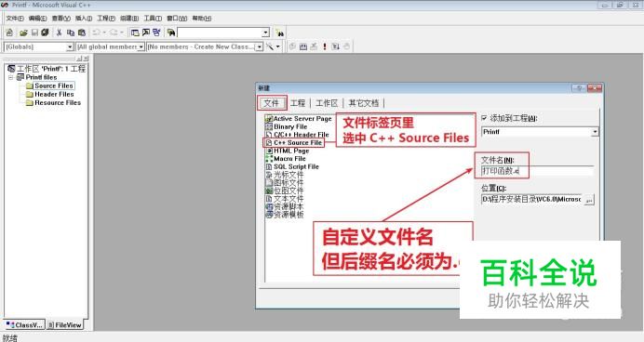This screenshot has width=644, height=342.
Task: Click the 位置 path input field
Action: point(531,200)
